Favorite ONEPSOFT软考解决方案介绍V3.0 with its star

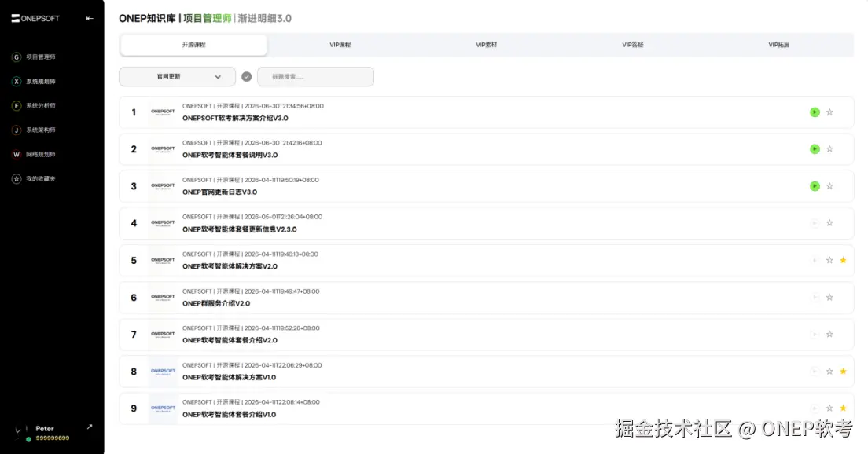829,112
